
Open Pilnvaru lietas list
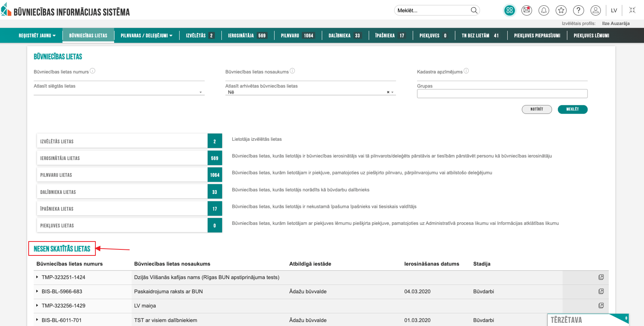click(x=129, y=175)
